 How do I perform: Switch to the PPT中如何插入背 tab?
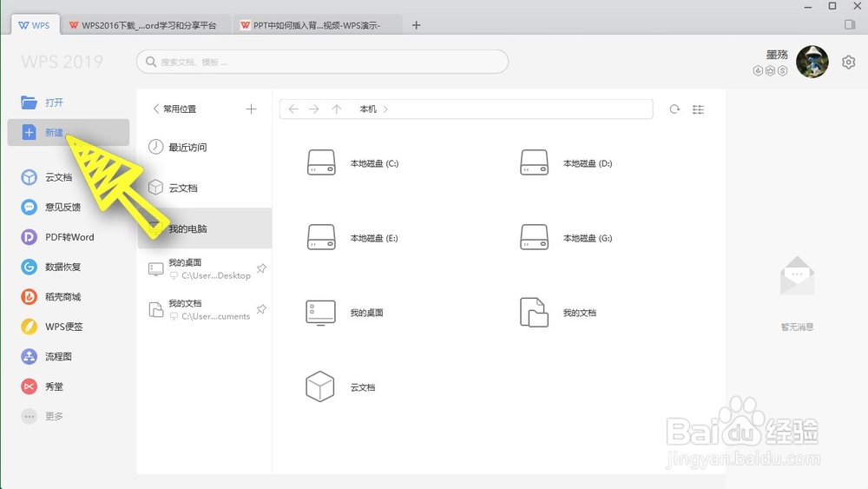(318, 25)
